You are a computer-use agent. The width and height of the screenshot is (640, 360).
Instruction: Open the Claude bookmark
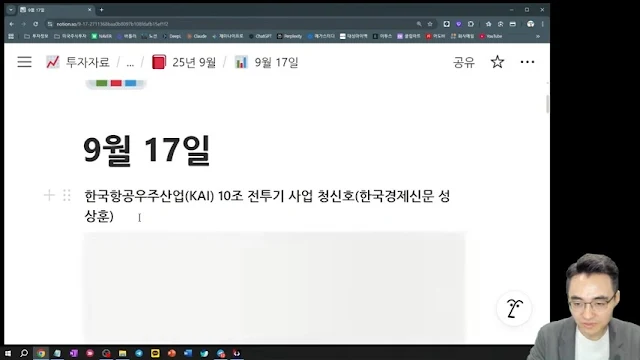pyautogui.click(x=197, y=36)
